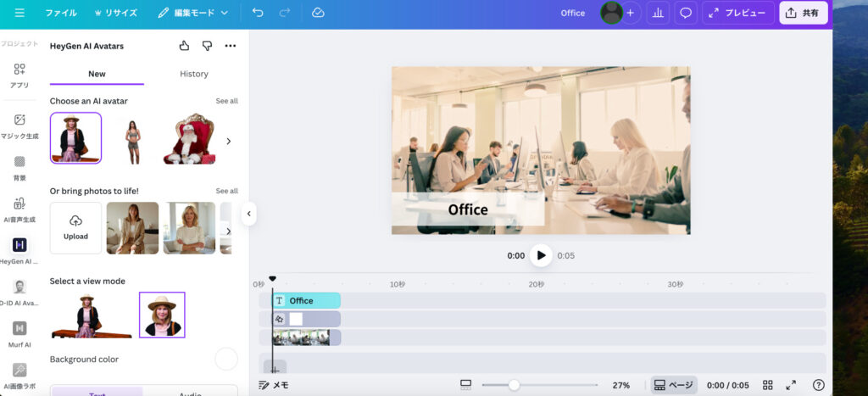Viewport: 868px width, 396px height.
Task: Click the thumbs down icon
Action: 207,46
